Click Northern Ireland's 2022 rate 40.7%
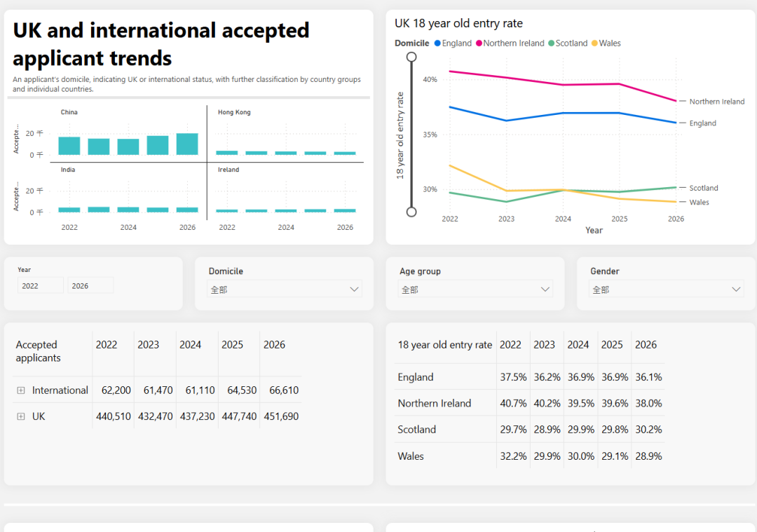Image resolution: width=757 pixels, height=532 pixels. 513,403
